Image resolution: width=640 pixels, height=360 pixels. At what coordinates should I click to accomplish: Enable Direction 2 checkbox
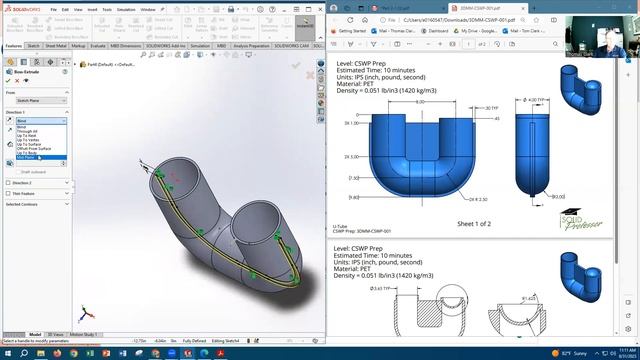click(x=8, y=183)
